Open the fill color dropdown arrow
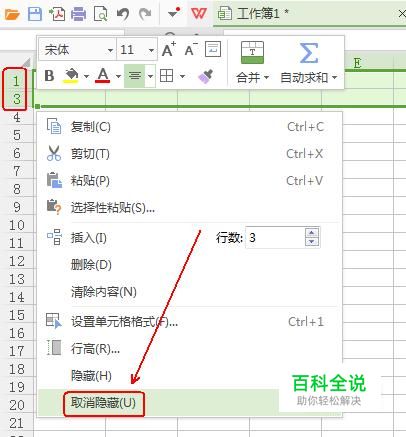This screenshot has height=437, width=406. click(86, 76)
